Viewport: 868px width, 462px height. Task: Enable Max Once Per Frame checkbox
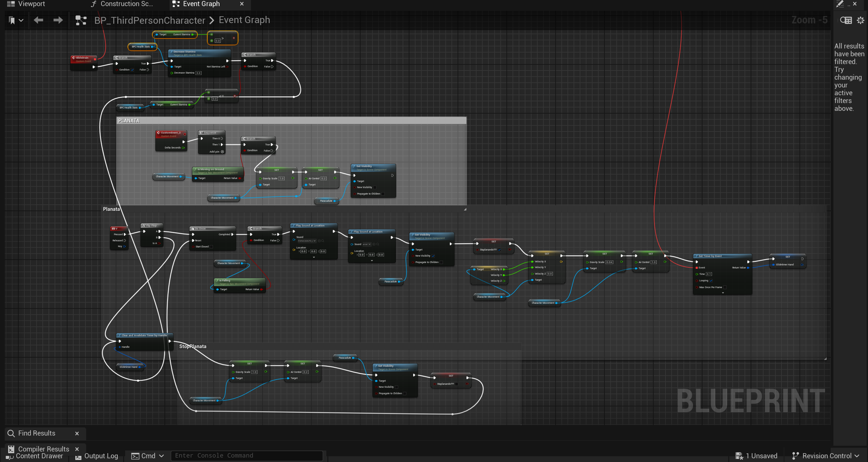tap(725, 287)
